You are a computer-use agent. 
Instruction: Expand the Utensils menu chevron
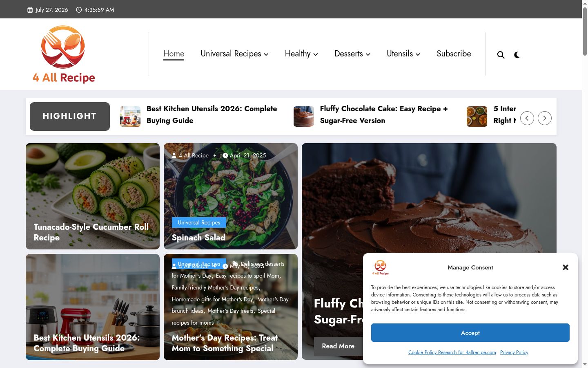418,54
